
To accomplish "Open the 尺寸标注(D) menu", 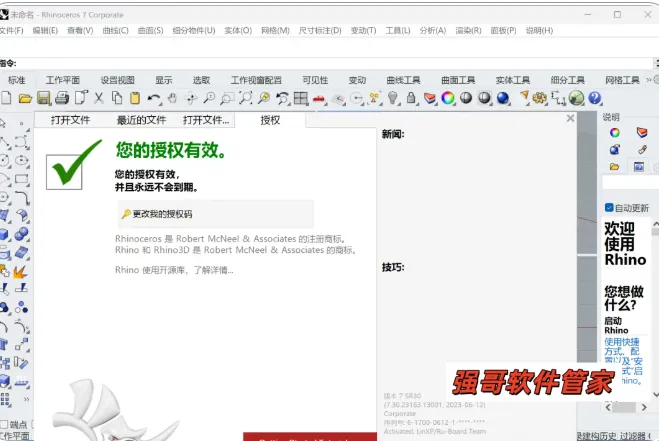I will click(320, 30).
